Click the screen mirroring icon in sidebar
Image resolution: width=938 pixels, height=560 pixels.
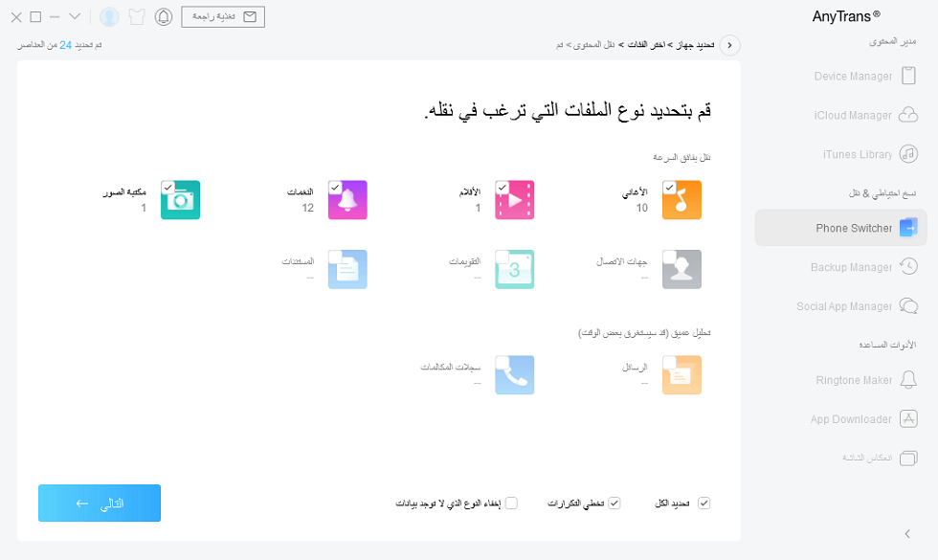click(908, 459)
